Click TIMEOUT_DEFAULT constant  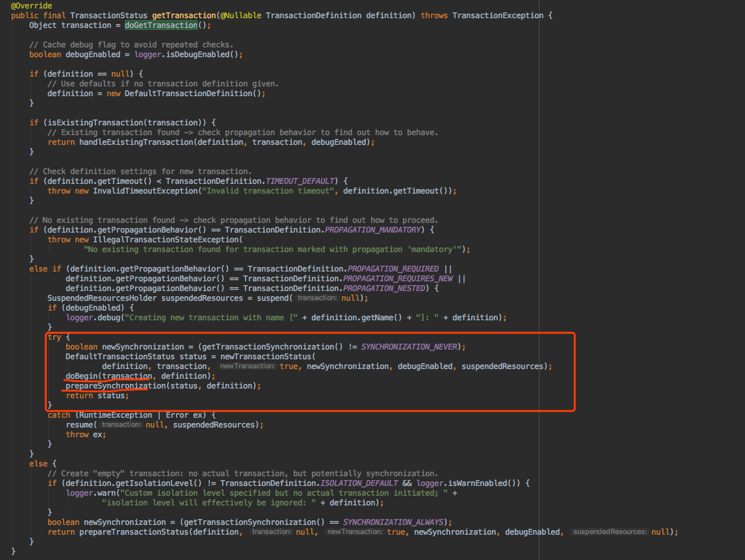coord(300,181)
